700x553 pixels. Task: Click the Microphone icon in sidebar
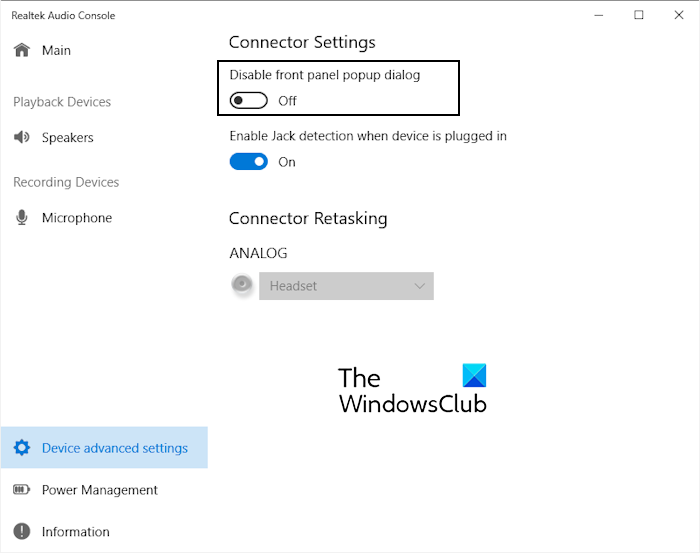tap(21, 218)
